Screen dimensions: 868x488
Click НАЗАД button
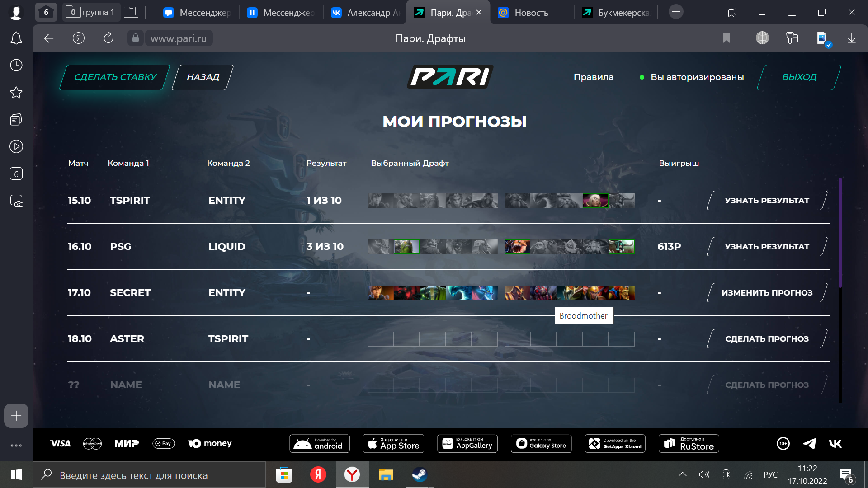[x=203, y=77]
